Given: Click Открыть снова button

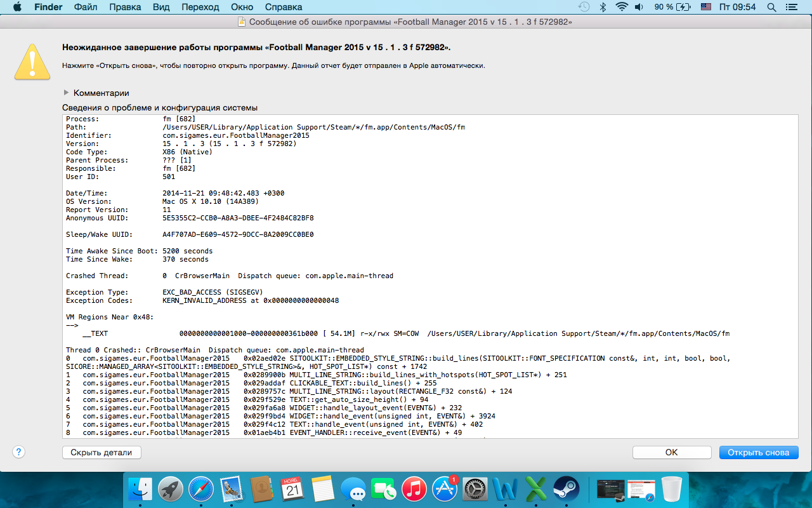Looking at the screenshot, I should coord(759,452).
